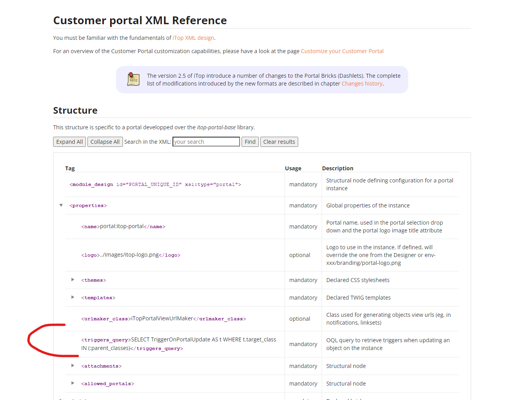Click the Clear results button
532x400 pixels.
coord(279,142)
